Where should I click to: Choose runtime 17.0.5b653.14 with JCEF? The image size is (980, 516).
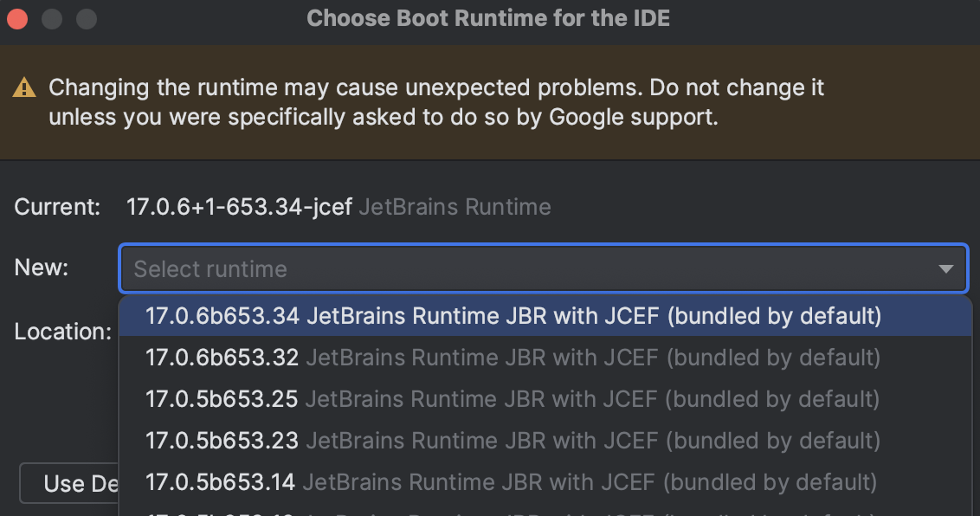tap(545, 482)
